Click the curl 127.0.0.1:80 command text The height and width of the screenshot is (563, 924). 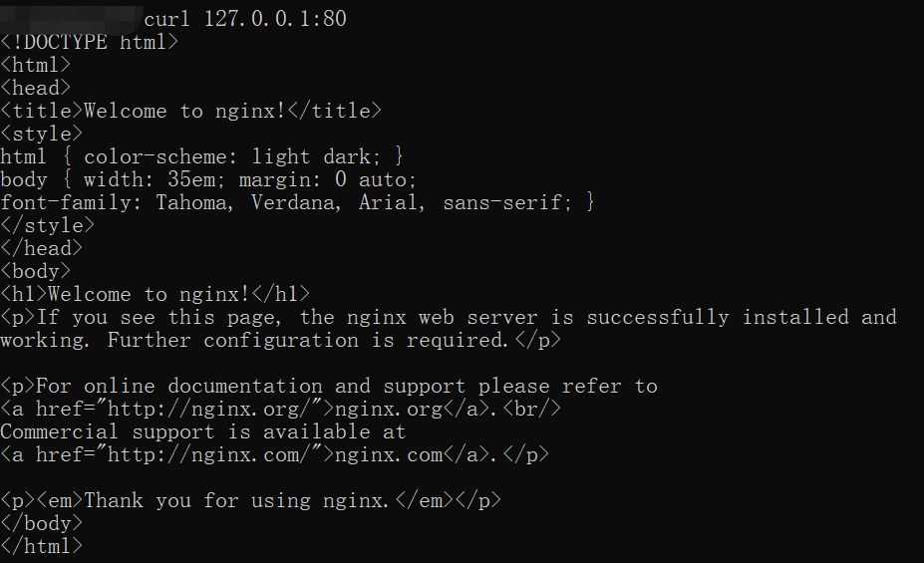tap(245, 19)
